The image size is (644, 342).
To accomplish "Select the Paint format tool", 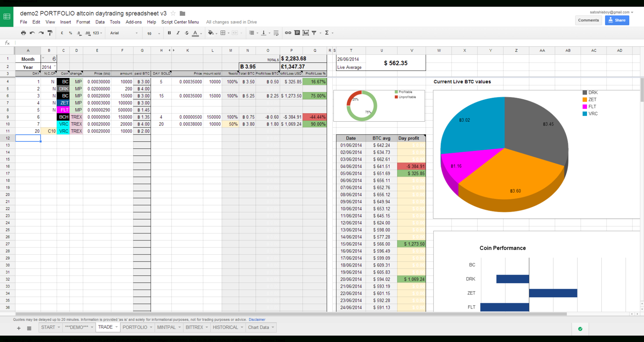I will click(50, 32).
